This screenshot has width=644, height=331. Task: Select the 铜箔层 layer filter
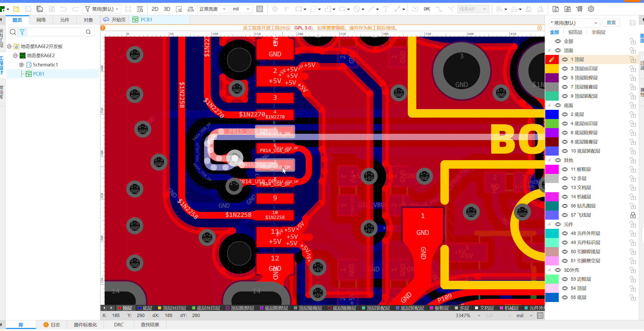575,32
